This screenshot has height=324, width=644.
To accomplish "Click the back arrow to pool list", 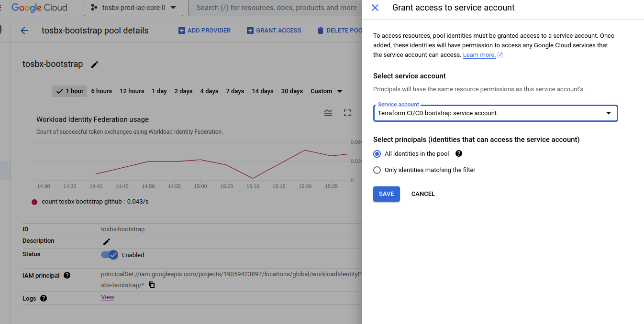I will (x=24, y=30).
